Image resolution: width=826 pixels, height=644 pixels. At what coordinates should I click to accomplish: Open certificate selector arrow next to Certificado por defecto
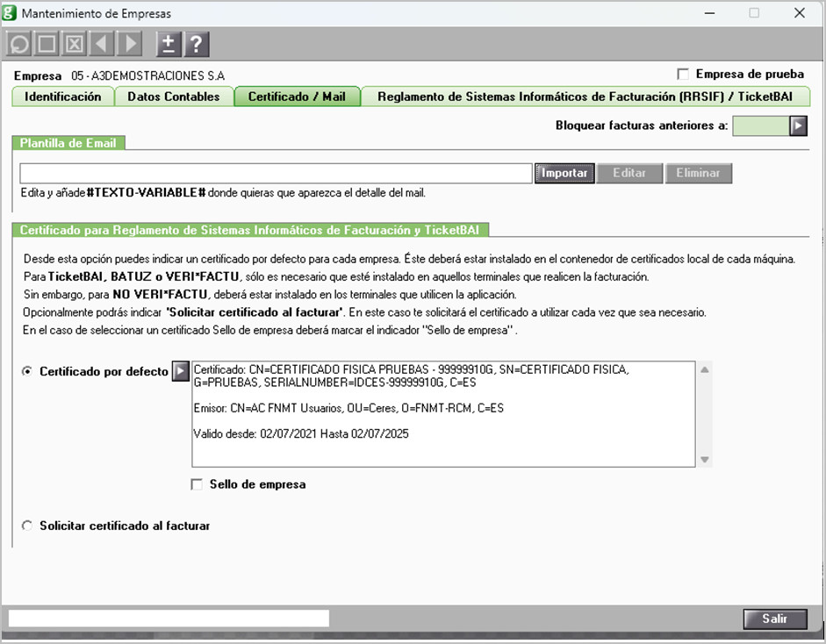[x=180, y=371]
